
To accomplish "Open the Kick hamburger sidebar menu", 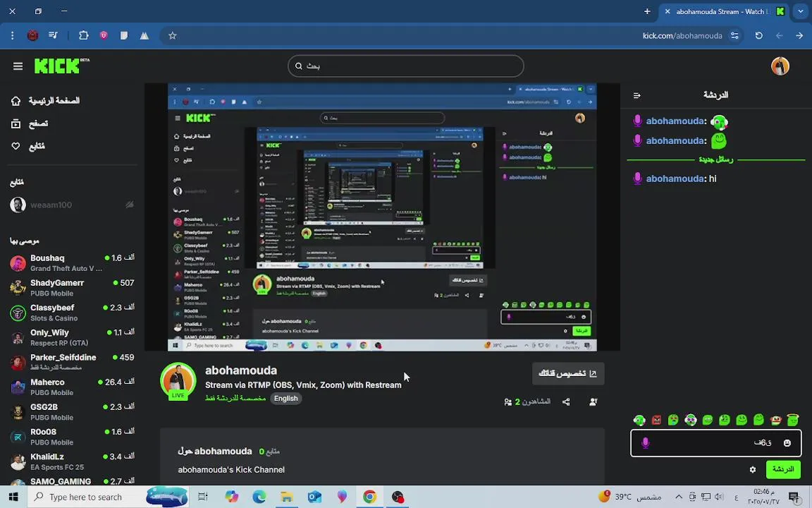I will click(x=18, y=66).
